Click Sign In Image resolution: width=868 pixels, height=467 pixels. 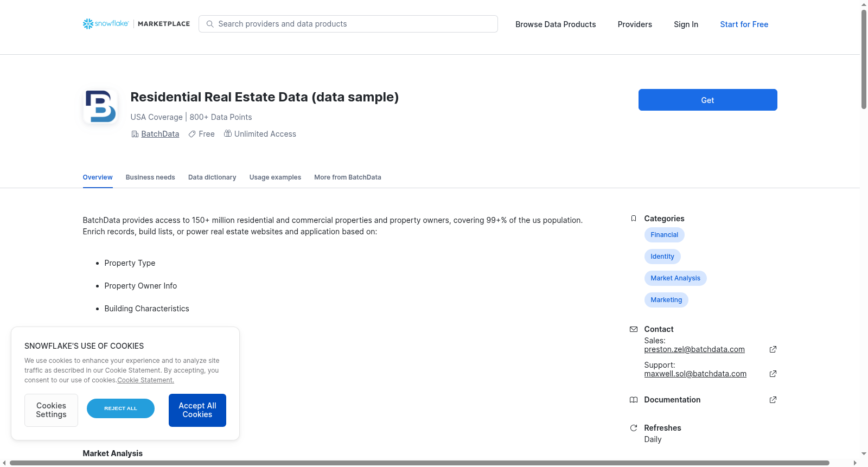(x=686, y=24)
